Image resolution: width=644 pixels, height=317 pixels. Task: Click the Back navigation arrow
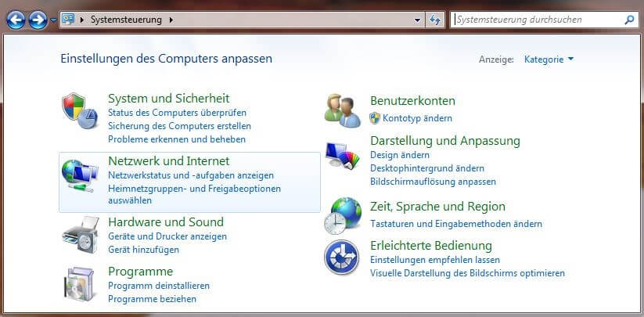click(16, 20)
